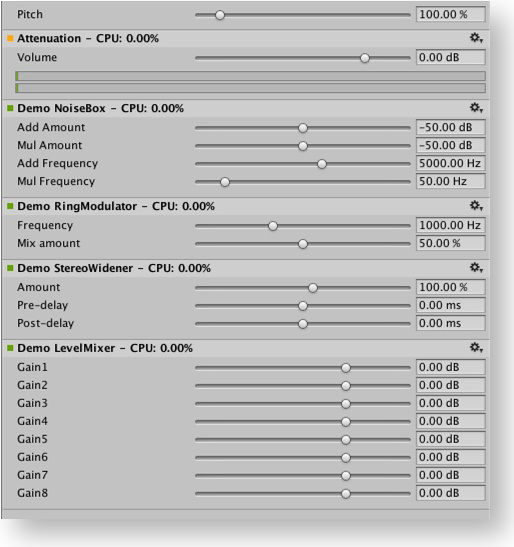Click the Gain1 slider handle
Image resolution: width=514 pixels, height=547 pixels.
[346, 368]
